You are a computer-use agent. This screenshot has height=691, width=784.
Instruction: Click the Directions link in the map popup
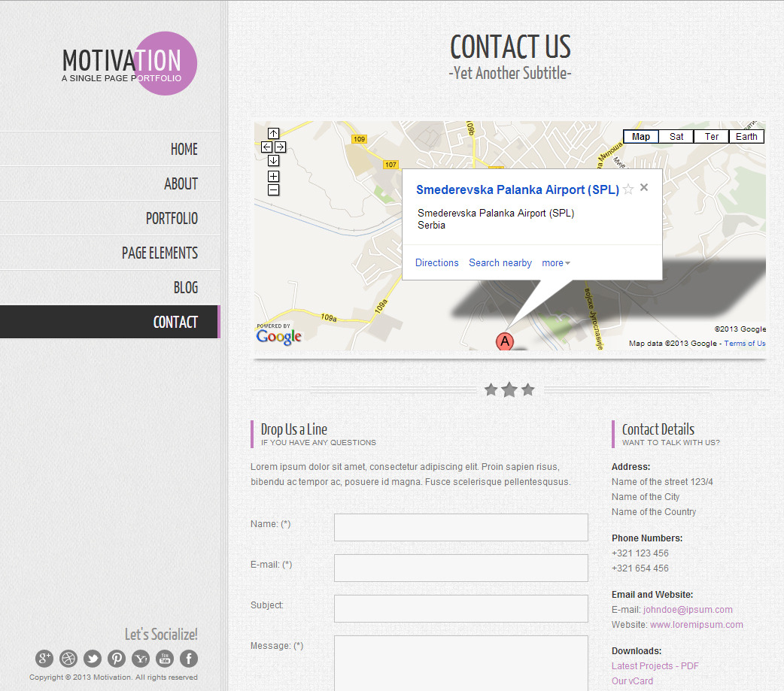(x=437, y=262)
